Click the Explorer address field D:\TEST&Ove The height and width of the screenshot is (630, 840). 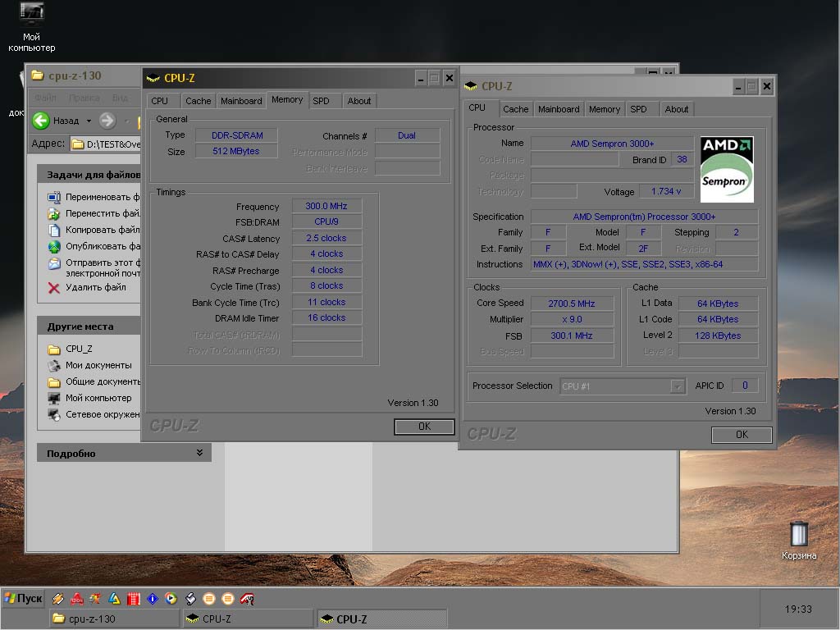[x=105, y=144]
